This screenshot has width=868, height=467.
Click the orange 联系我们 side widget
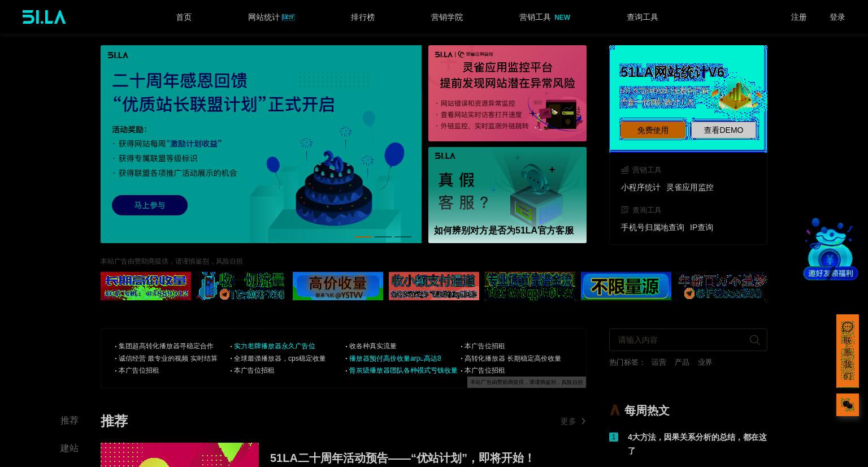click(x=848, y=351)
